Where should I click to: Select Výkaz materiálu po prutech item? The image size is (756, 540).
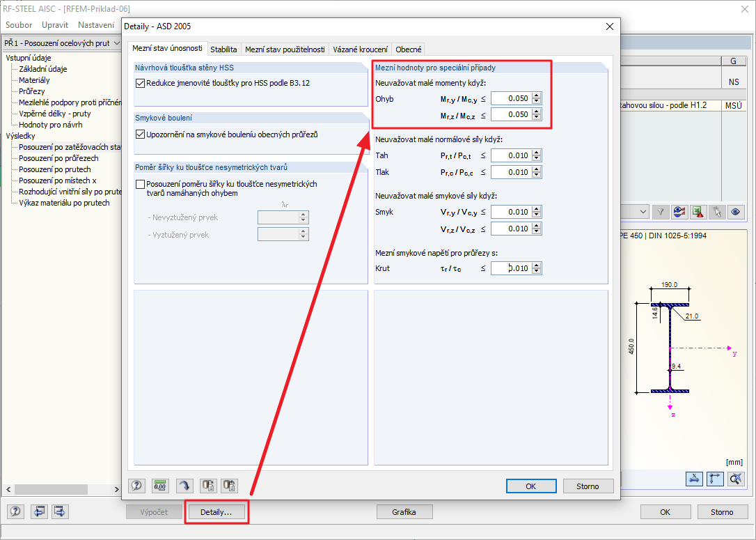tap(64, 203)
